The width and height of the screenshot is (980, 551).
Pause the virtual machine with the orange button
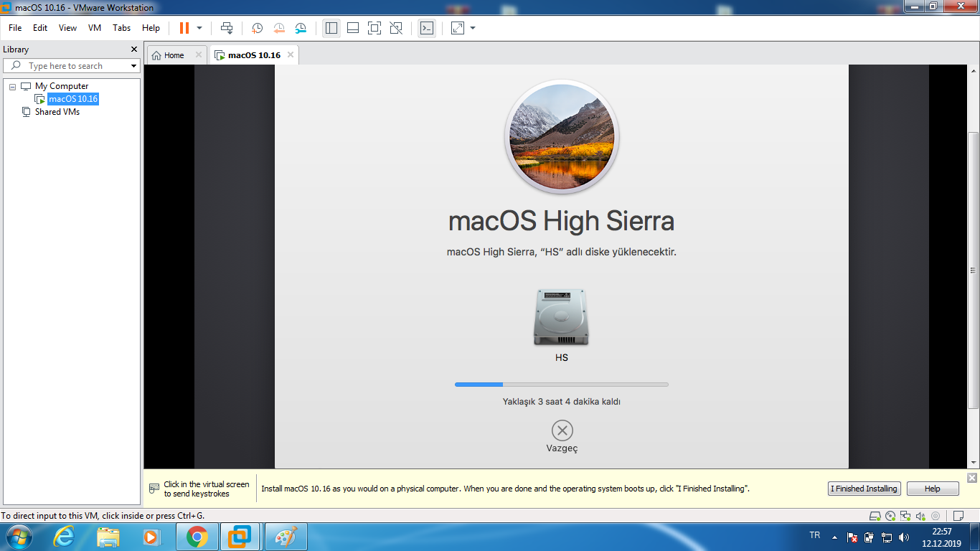pyautogui.click(x=184, y=28)
